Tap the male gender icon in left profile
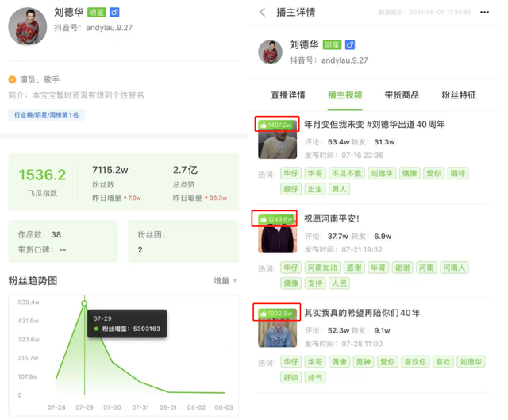Screen dimensions: 508x420 tap(114, 13)
